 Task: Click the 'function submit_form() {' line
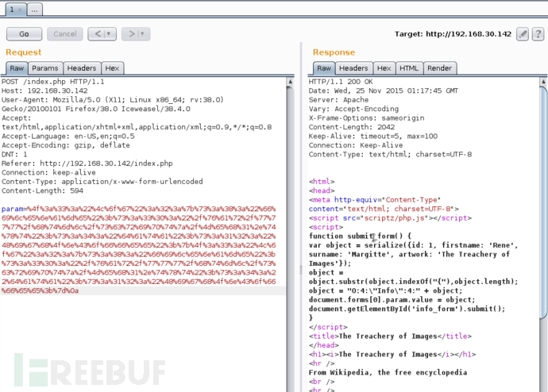coord(360,236)
